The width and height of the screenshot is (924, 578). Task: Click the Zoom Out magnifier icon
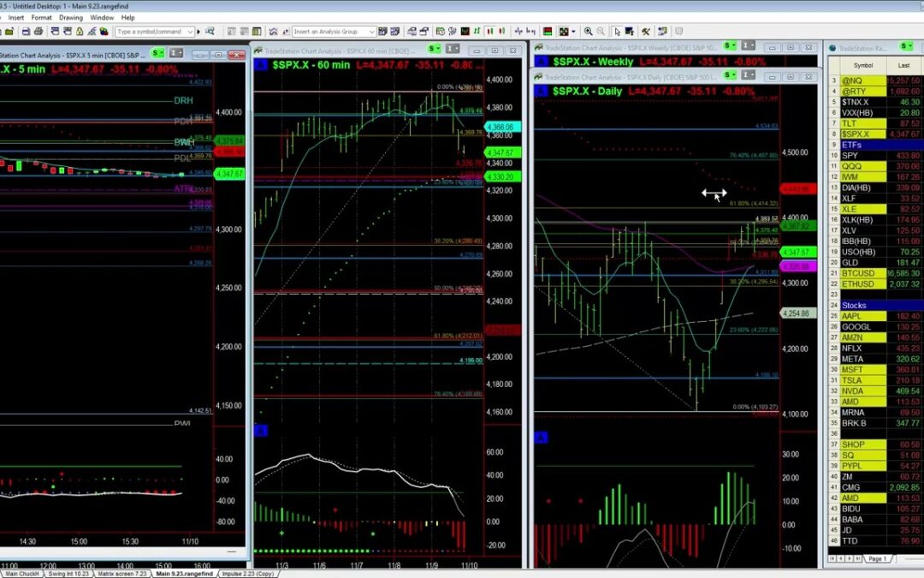click(x=601, y=32)
